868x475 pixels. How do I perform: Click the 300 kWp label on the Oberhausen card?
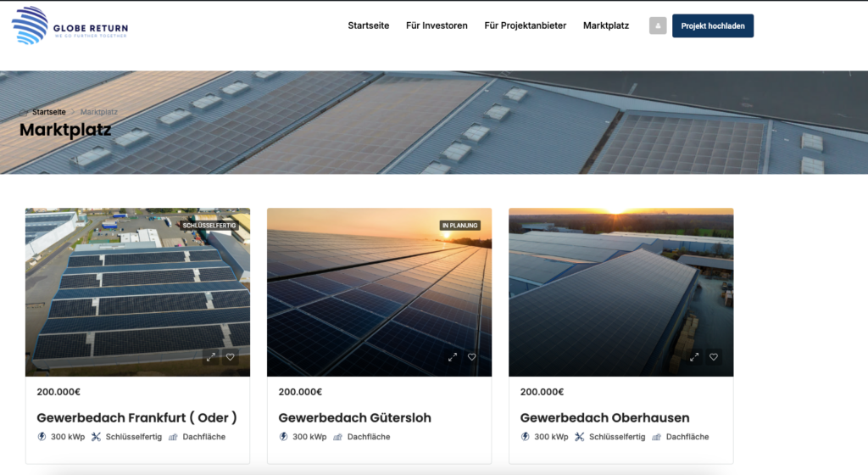(x=551, y=437)
